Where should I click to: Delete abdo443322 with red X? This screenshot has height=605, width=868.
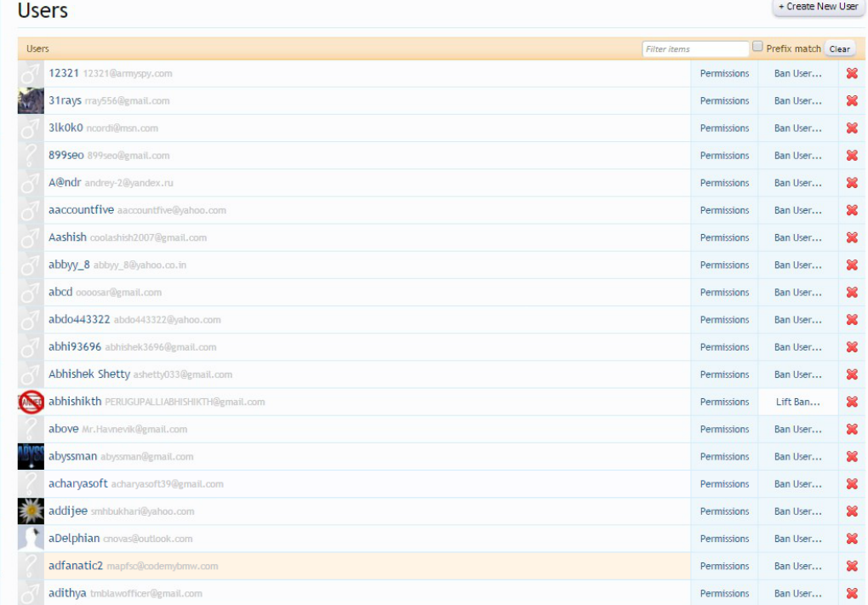click(x=852, y=320)
